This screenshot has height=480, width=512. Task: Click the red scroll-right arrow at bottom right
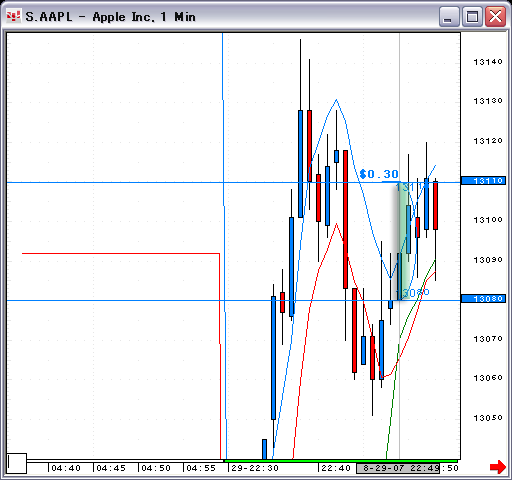click(498, 467)
